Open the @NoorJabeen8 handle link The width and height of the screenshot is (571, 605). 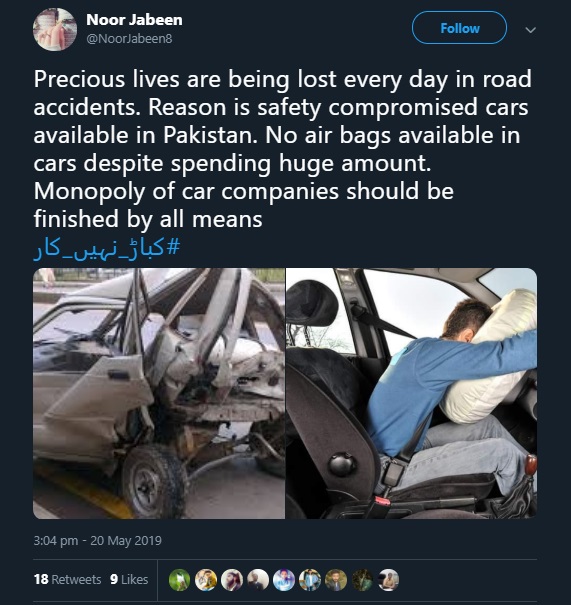coord(129,39)
